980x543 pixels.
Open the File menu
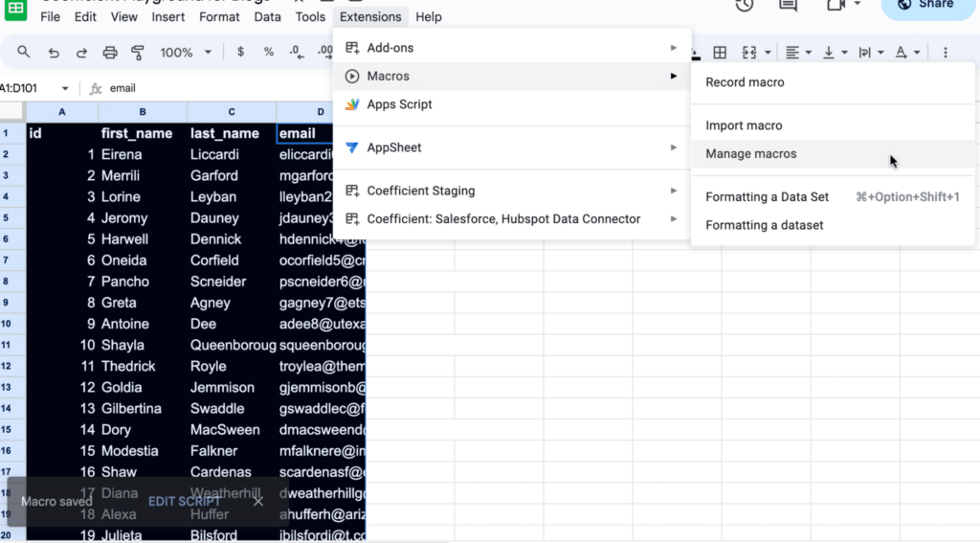(x=50, y=17)
